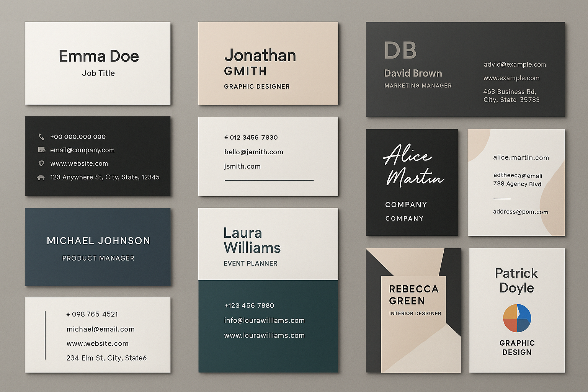
Task: Select the Rebecca Green Interior Designer card
Action: click(413, 310)
